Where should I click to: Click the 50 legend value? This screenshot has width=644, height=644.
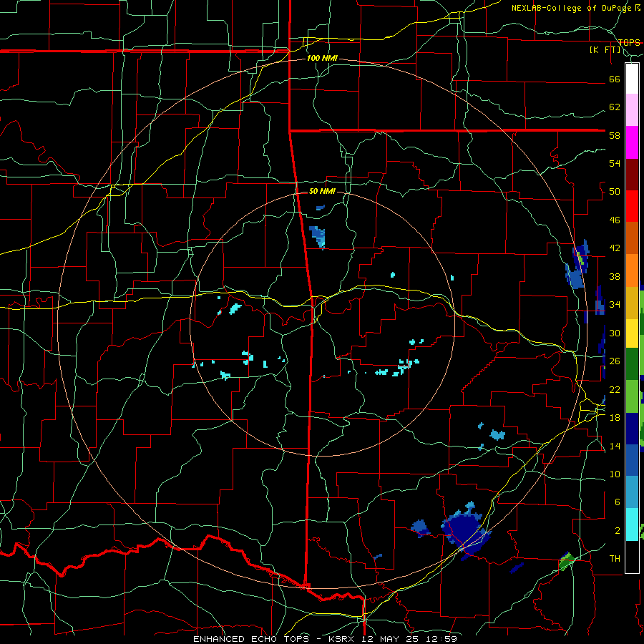(615, 192)
